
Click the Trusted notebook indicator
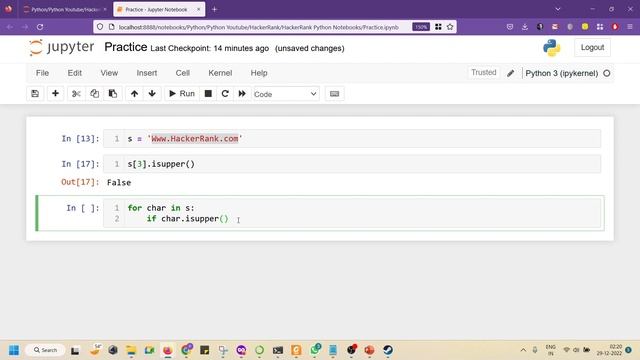pyautogui.click(x=484, y=73)
